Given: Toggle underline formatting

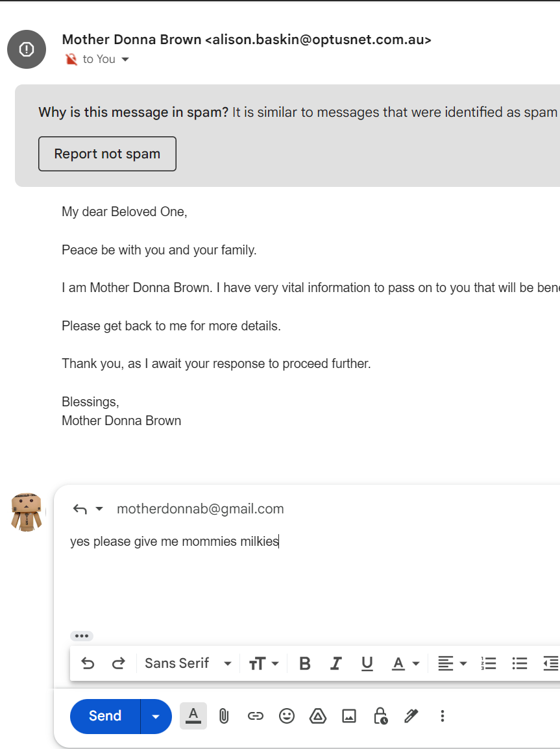Looking at the screenshot, I should tap(367, 663).
